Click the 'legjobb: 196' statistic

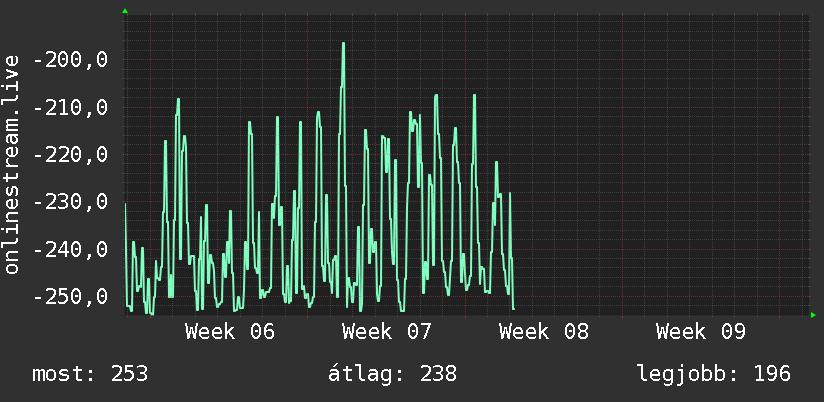click(714, 374)
